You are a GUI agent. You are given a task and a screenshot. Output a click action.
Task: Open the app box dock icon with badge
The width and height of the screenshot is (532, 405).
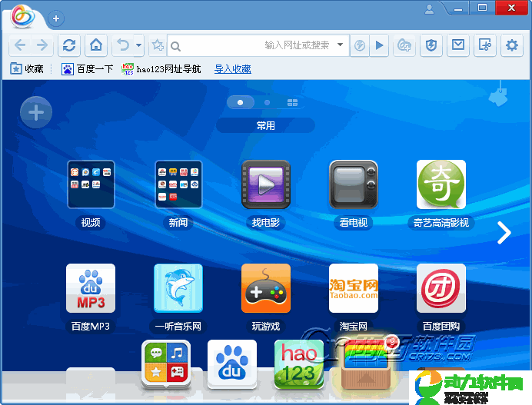pyautogui.click(x=366, y=363)
